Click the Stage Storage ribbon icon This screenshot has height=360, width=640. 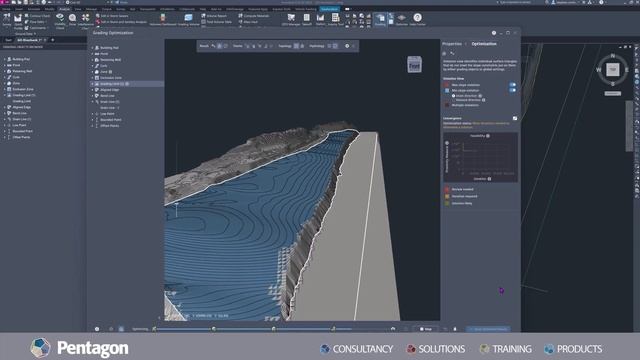(x=72, y=19)
